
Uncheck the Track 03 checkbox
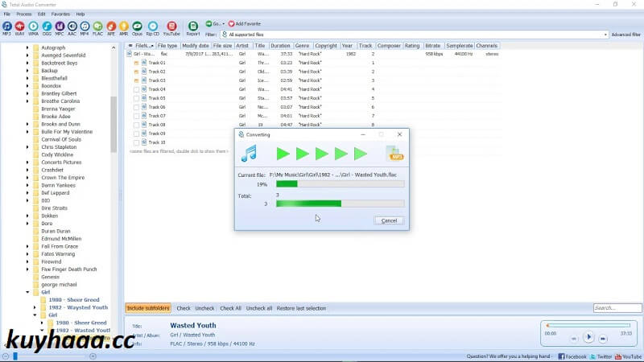point(136,80)
